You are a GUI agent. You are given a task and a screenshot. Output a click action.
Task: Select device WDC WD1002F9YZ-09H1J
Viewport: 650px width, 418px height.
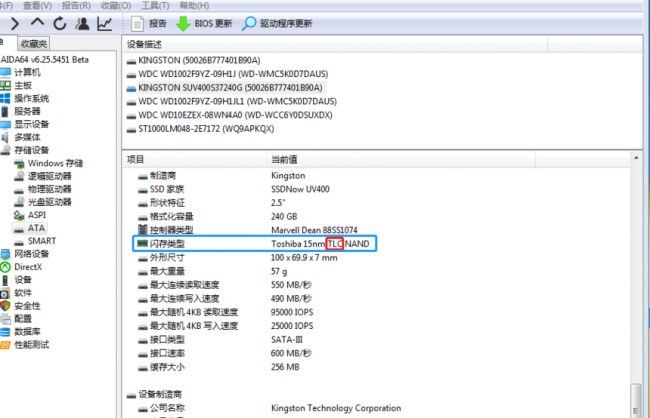point(227,74)
